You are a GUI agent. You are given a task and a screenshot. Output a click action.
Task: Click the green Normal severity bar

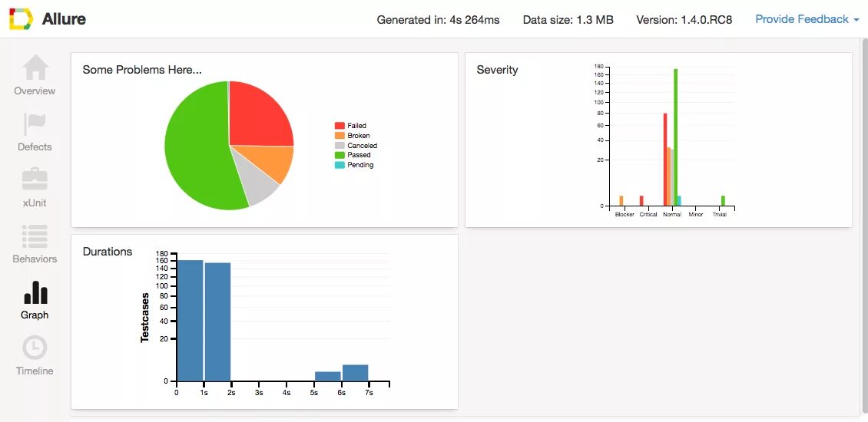click(x=676, y=137)
